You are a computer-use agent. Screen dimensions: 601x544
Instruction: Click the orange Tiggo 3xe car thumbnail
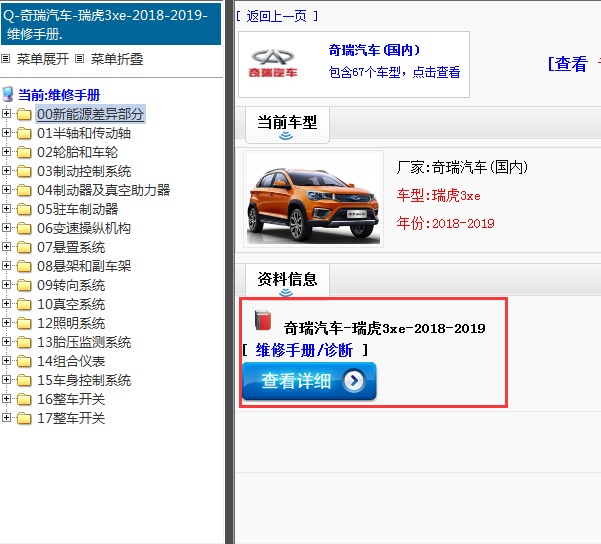pyautogui.click(x=313, y=198)
